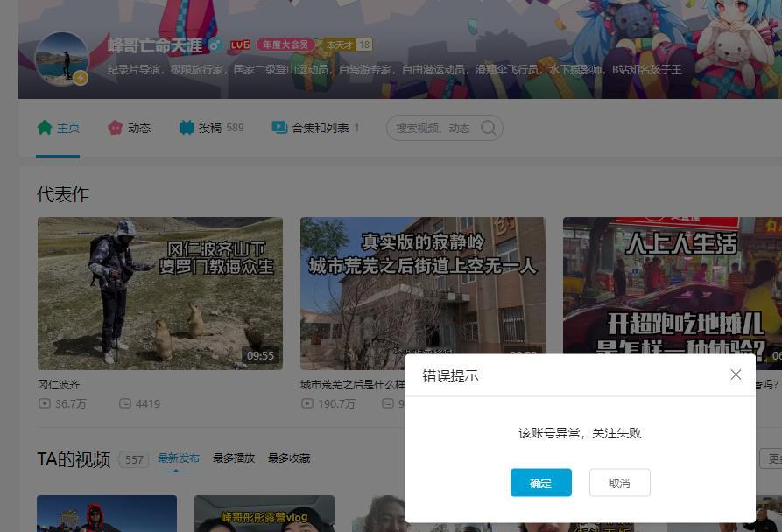782x532 pixels.
Task: Select the 最新发布 sort tab
Action: tap(179, 458)
